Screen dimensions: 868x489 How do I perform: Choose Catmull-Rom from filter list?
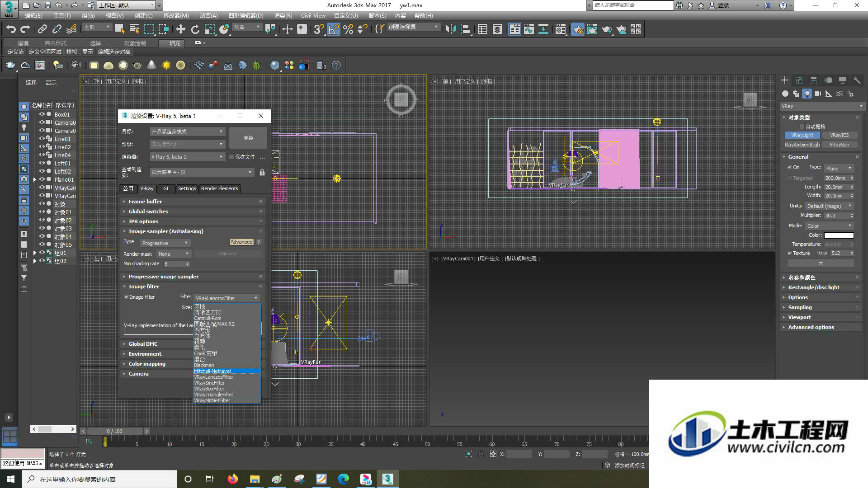point(226,318)
